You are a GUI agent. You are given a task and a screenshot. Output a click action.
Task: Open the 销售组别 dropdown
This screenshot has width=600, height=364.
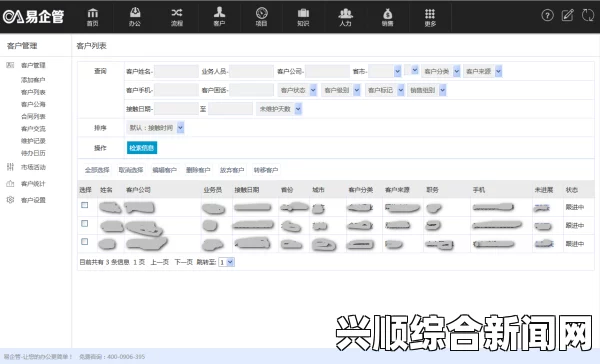tap(427, 90)
